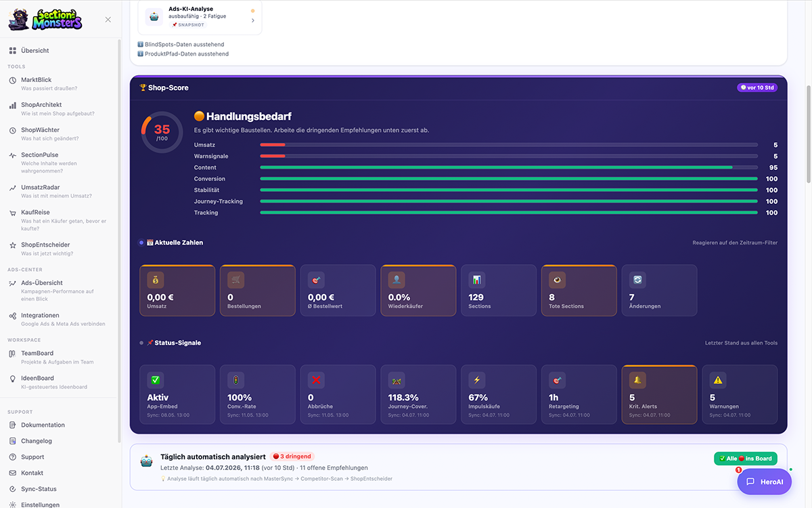Click the Changelog icon

13,441
